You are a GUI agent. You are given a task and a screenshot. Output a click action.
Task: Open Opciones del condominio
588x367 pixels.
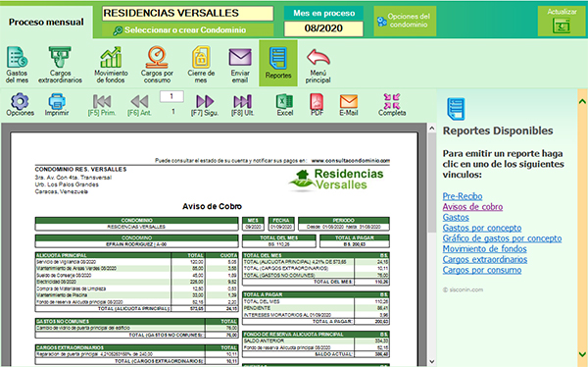(405, 21)
